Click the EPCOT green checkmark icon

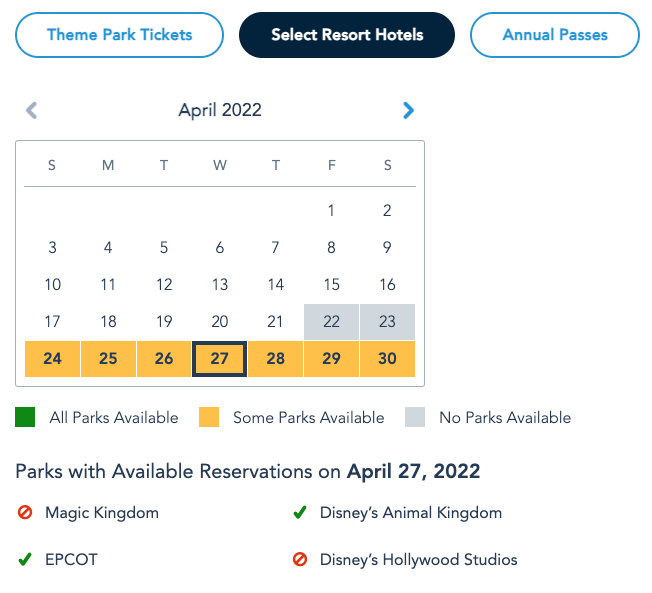25,560
